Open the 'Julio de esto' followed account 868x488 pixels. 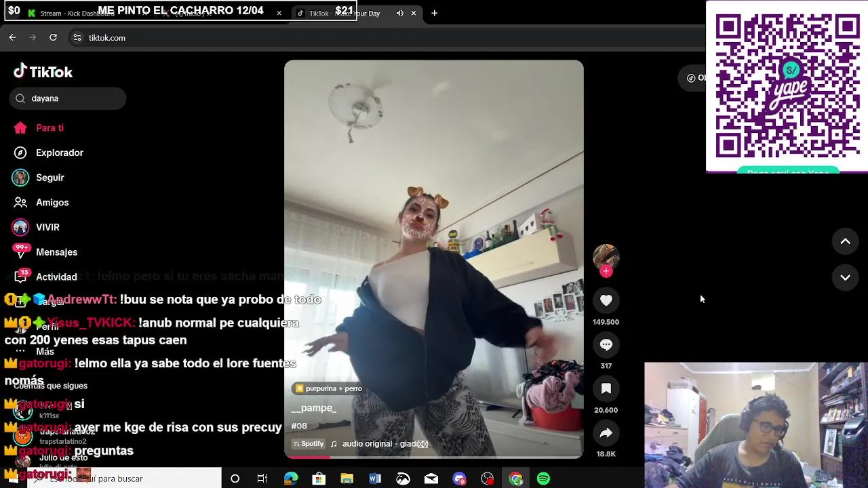(x=63, y=460)
